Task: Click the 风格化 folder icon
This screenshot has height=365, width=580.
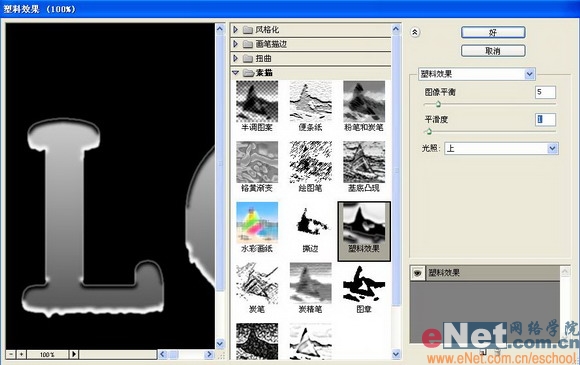Action: coord(248,30)
